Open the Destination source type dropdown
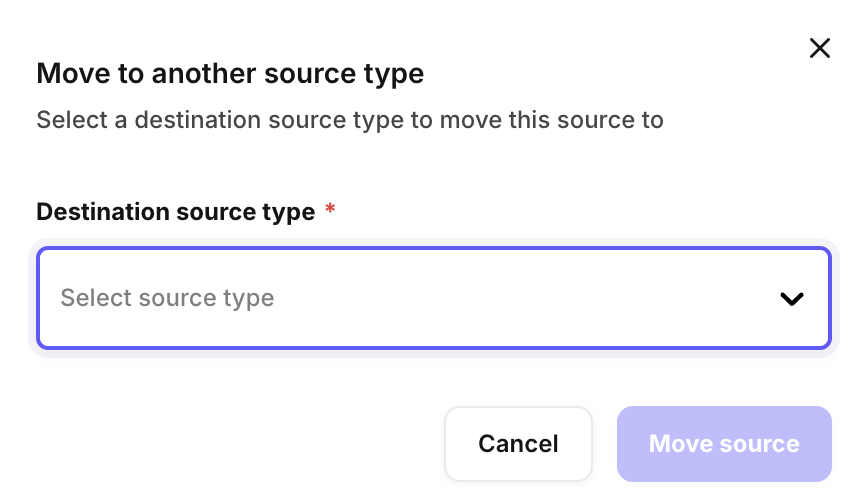The width and height of the screenshot is (868, 500). click(433, 298)
